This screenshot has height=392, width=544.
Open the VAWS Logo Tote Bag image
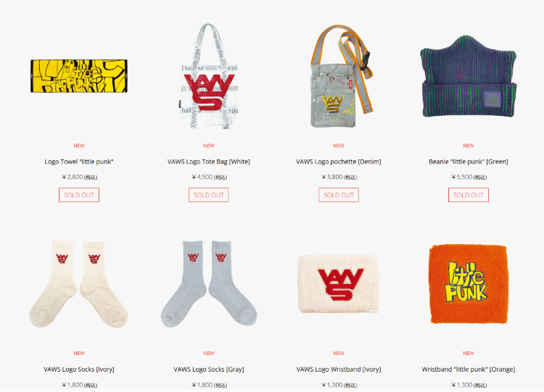pos(209,76)
